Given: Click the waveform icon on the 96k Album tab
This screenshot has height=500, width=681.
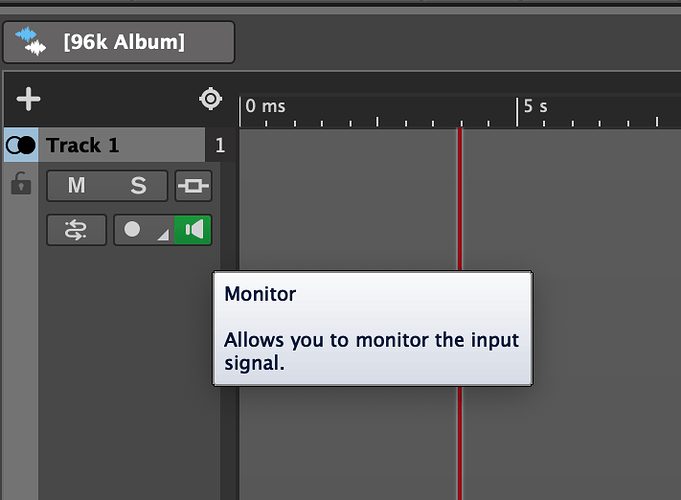Looking at the screenshot, I should point(32,42).
